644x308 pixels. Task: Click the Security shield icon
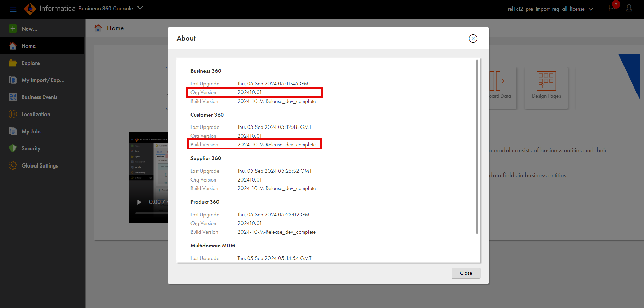coord(13,148)
